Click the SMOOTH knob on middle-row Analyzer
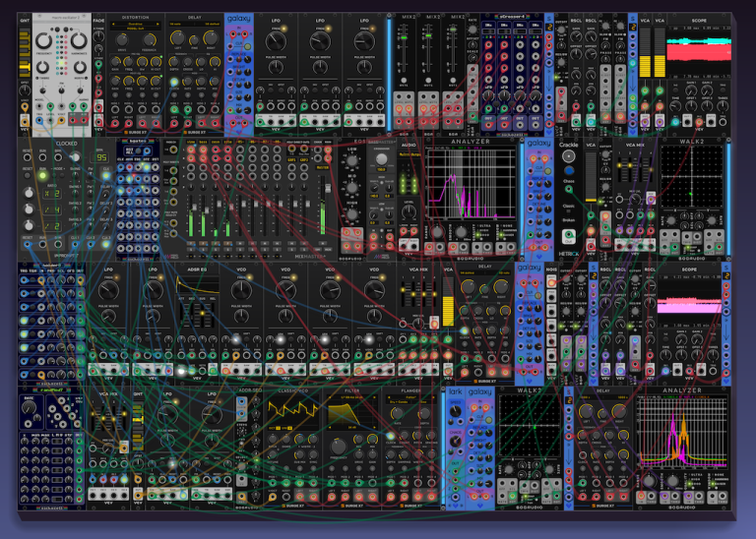Screen dimensions: 756x539 pos(462,232)
